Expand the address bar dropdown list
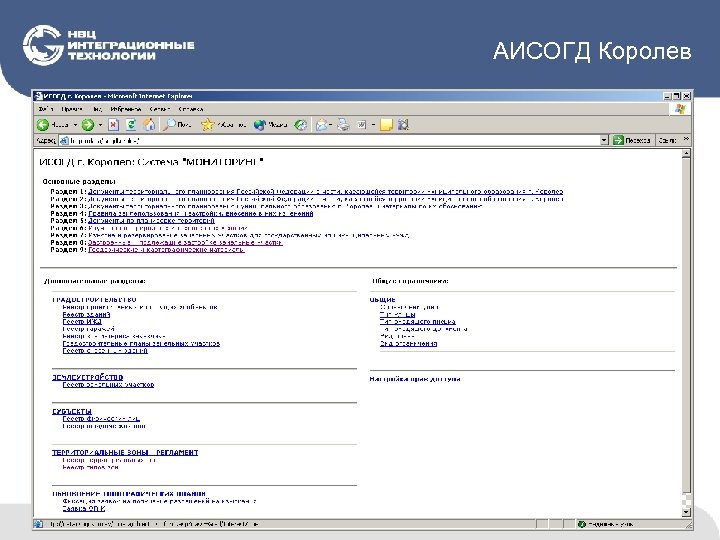This screenshot has width=720, height=540. point(604,141)
